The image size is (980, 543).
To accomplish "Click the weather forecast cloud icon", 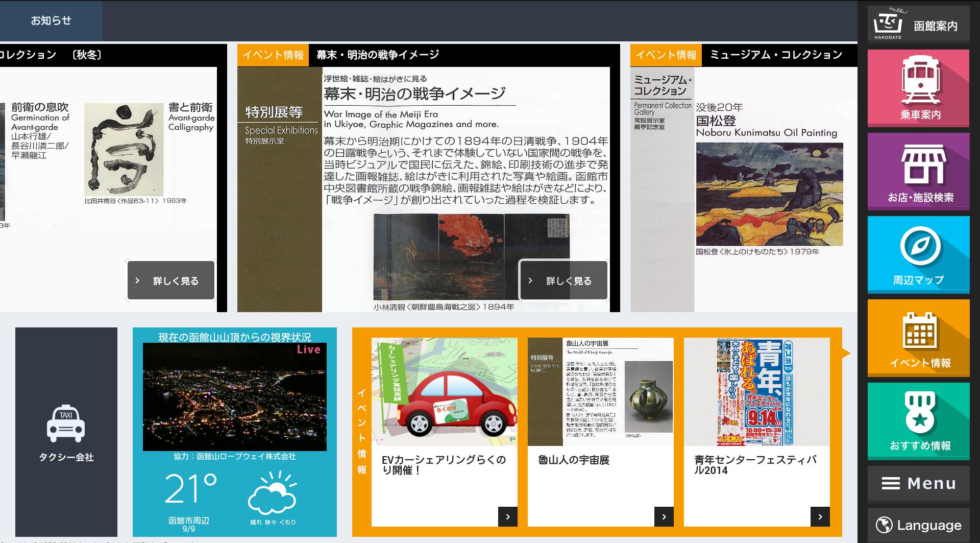I will coord(272,494).
